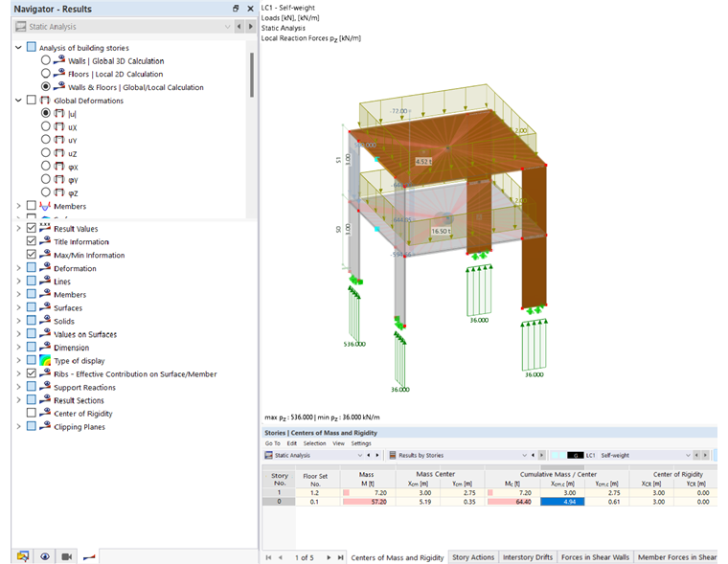
Task: Collapse Analysis of building stories node
Action: [x=18, y=47]
